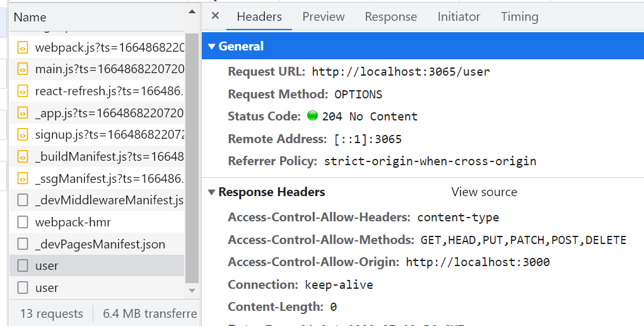644x326 pixels.
Task: Click document icon beside webpack-hmr request
Action: (x=23, y=222)
